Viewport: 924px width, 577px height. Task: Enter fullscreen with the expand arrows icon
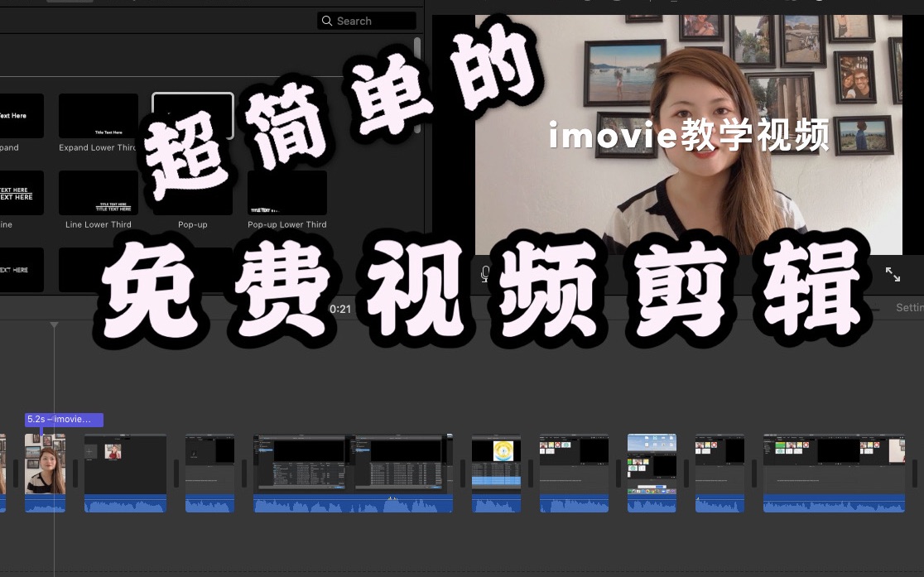(x=893, y=274)
